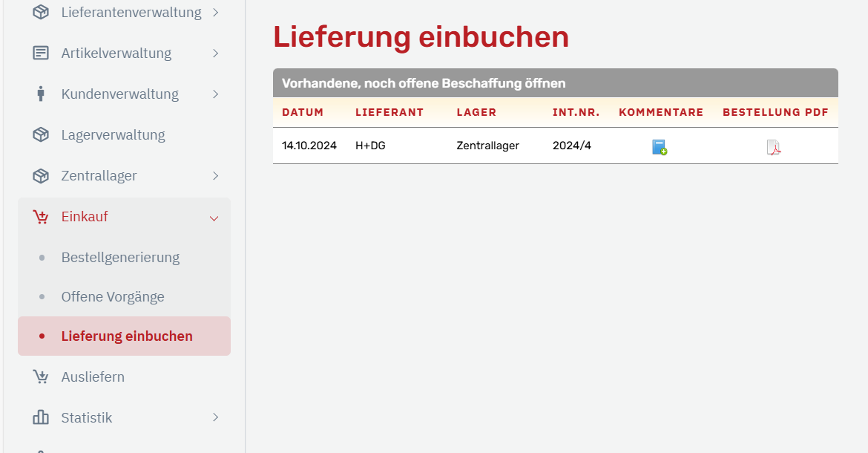Expand Statistik submenu chevron
This screenshot has height=453, width=868.
pyautogui.click(x=216, y=417)
